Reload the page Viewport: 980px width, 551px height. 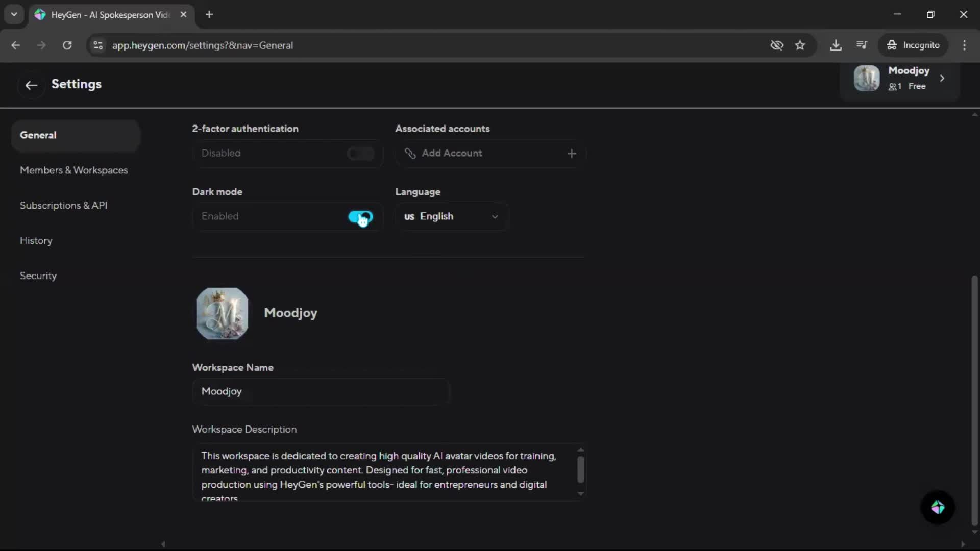(x=67, y=45)
